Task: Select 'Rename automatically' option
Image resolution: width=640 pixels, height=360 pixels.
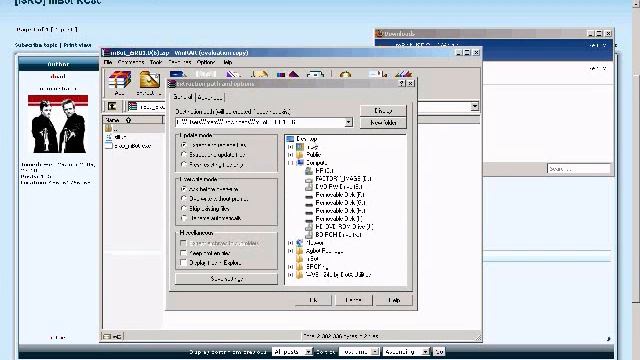Action: point(184,218)
